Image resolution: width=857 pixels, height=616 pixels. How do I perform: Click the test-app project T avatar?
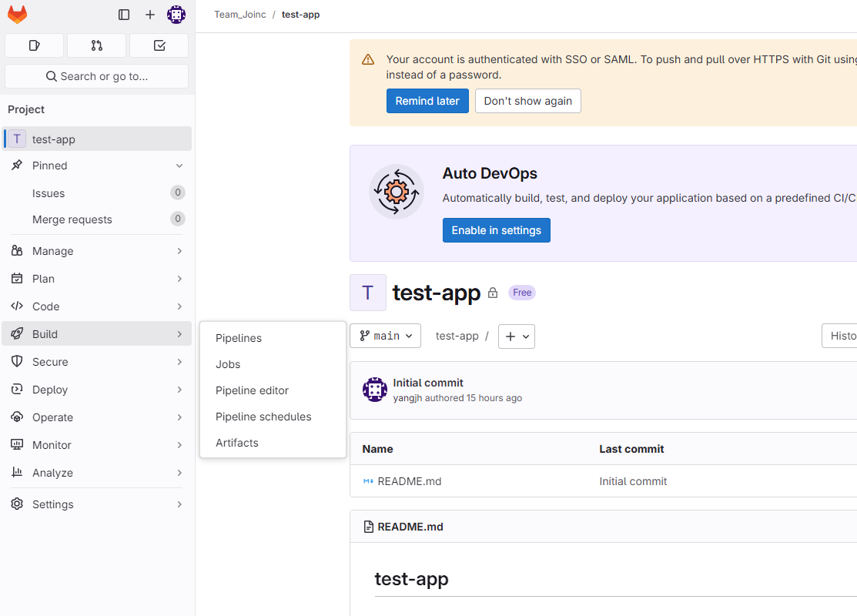tap(368, 293)
